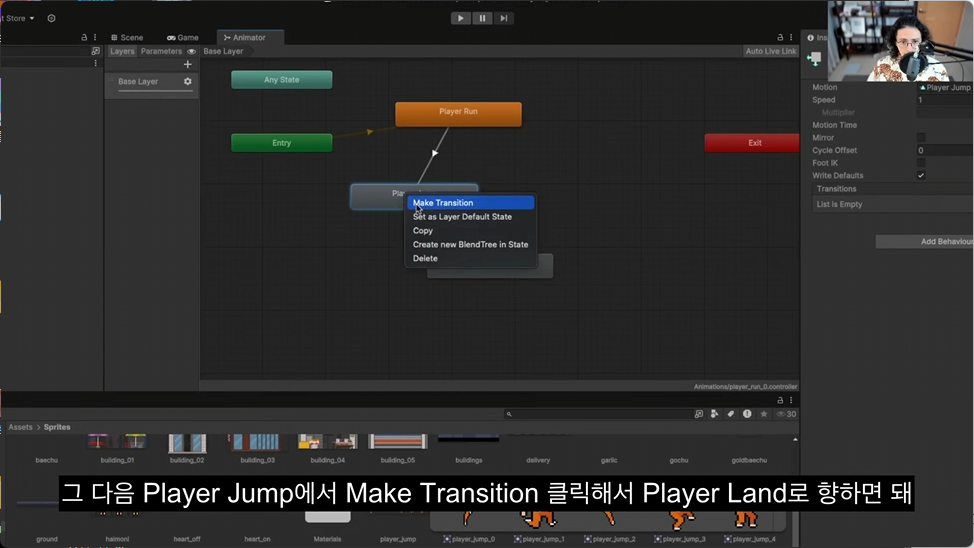Choose Create new BlendTree in State
This screenshot has width=974, height=548.
point(470,244)
